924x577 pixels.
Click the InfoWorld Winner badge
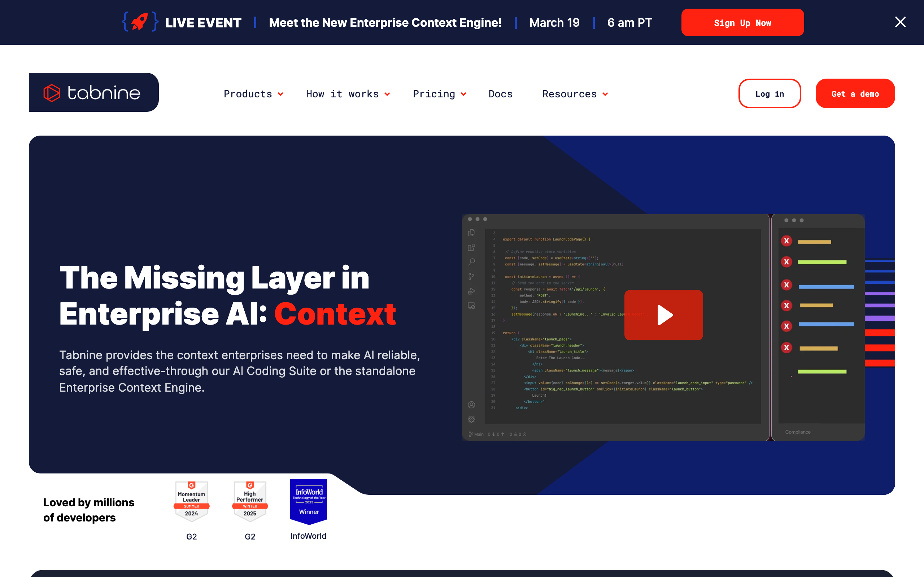309,501
